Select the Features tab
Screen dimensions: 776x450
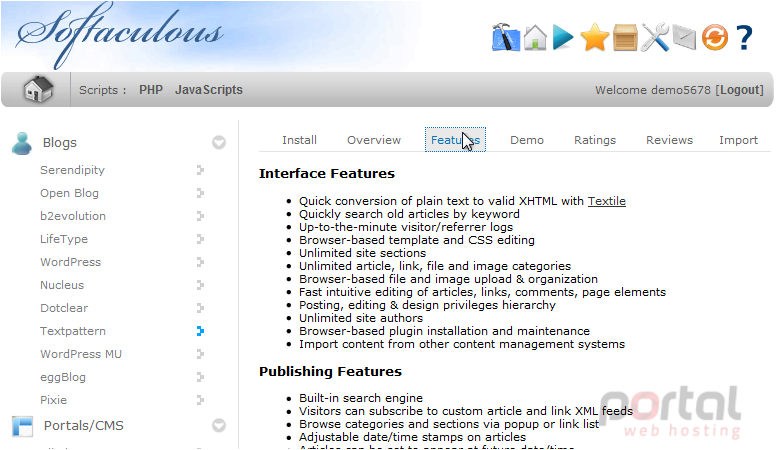(x=455, y=140)
